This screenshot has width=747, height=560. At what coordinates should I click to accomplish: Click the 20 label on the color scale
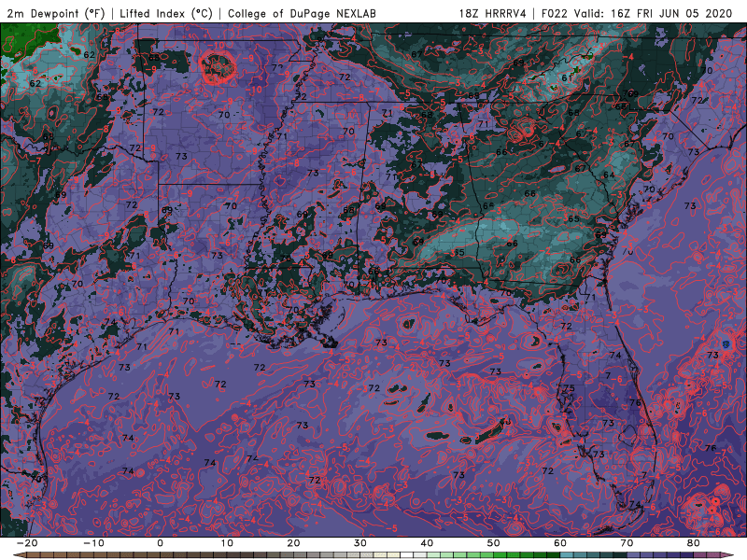(293, 543)
